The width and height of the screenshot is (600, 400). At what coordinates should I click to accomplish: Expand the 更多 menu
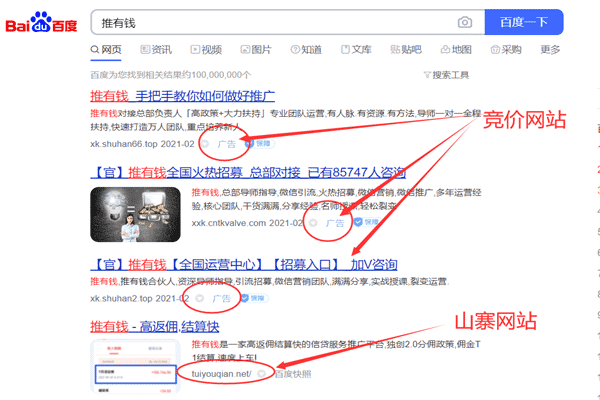(550, 50)
